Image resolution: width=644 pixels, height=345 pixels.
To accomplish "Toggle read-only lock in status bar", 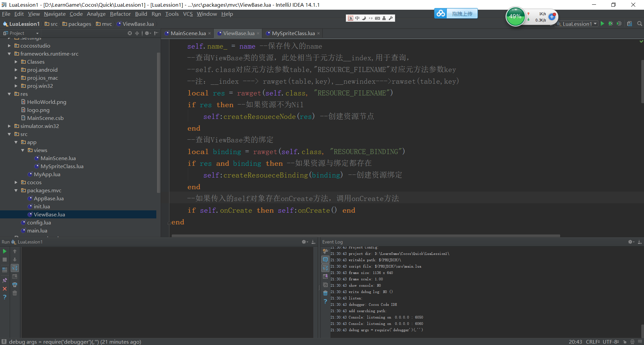I will coord(625,342).
